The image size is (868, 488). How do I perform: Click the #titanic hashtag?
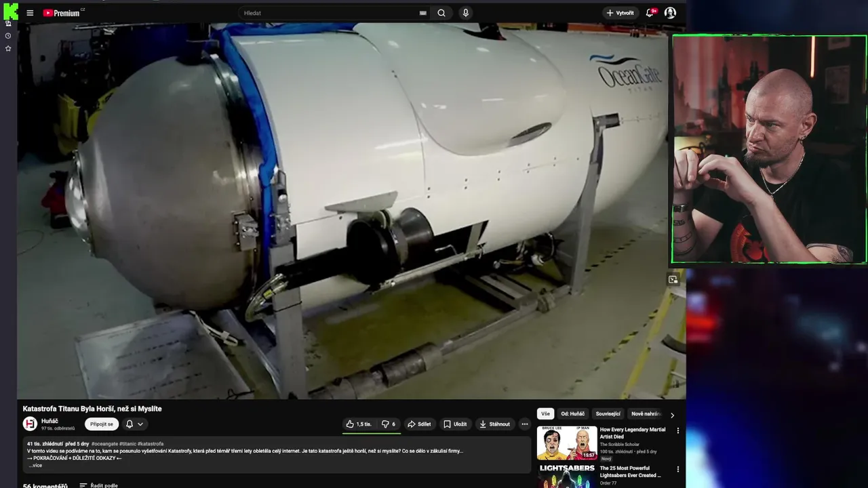[127, 444]
